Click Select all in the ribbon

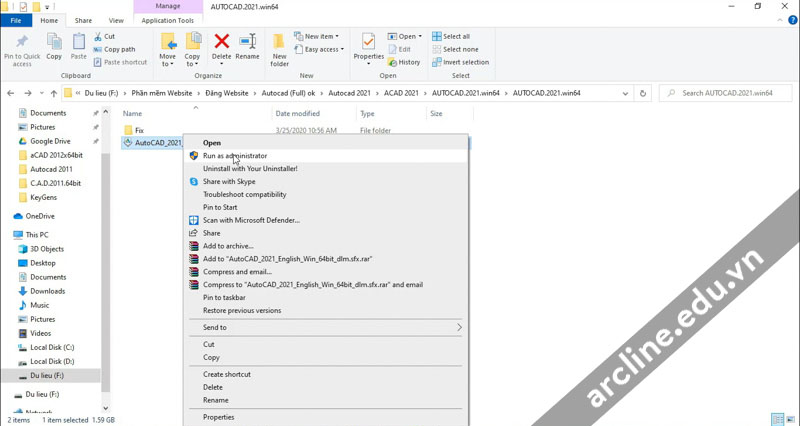[455, 36]
